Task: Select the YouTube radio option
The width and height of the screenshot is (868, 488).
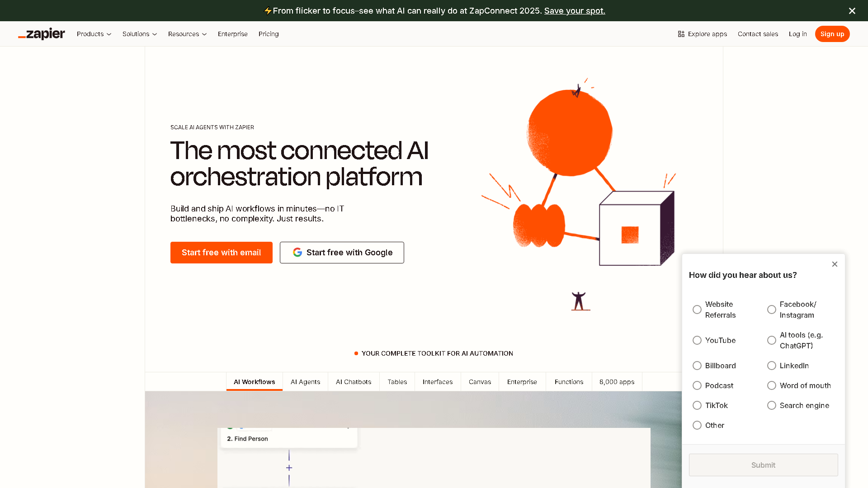Action: 697,340
